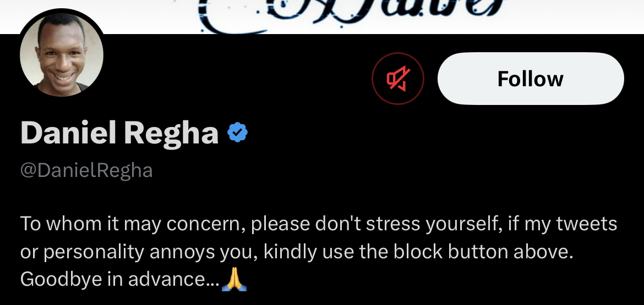644x305 pixels.
Task: Select 'Goodbye in advance...' text
Action: click(x=120, y=279)
